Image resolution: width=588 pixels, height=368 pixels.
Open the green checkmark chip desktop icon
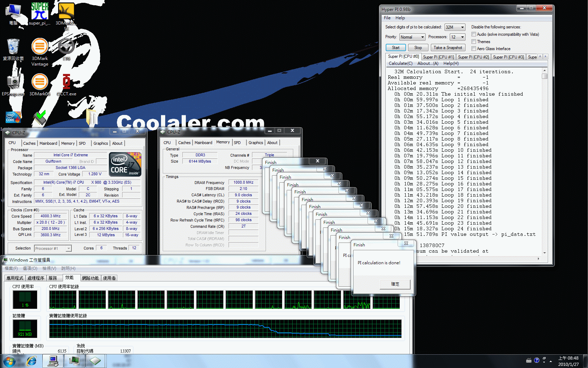(40, 117)
